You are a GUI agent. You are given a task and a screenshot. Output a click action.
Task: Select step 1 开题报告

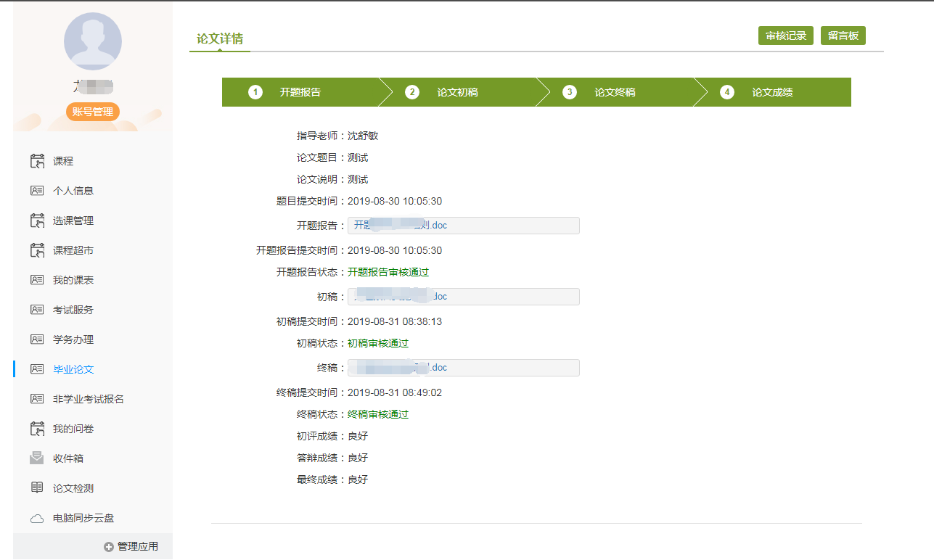click(300, 92)
